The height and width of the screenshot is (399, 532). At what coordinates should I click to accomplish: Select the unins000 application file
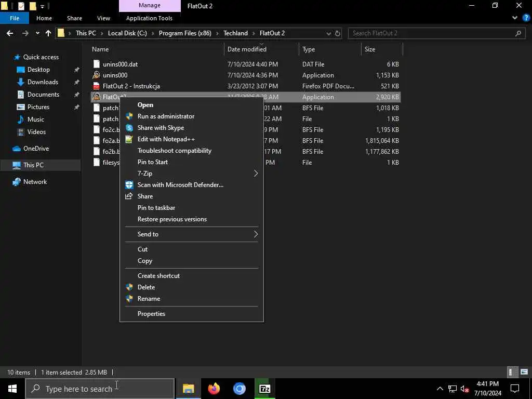point(246,75)
